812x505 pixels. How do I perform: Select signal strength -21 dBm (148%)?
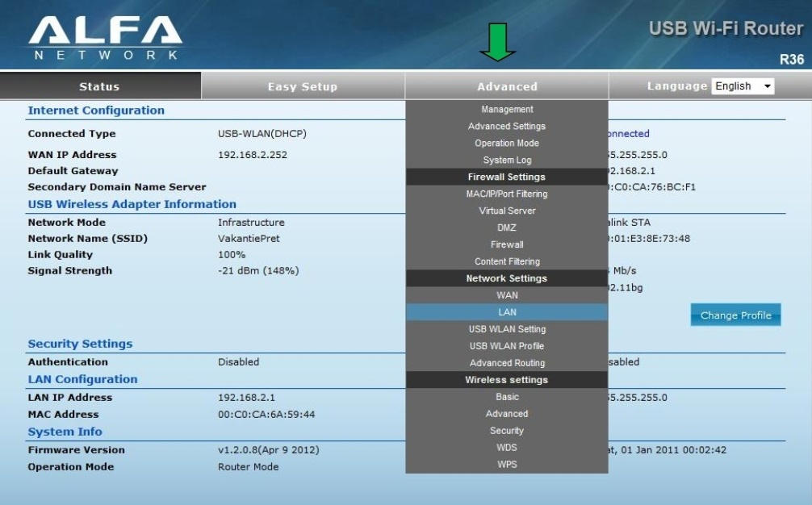click(x=258, y=270)
